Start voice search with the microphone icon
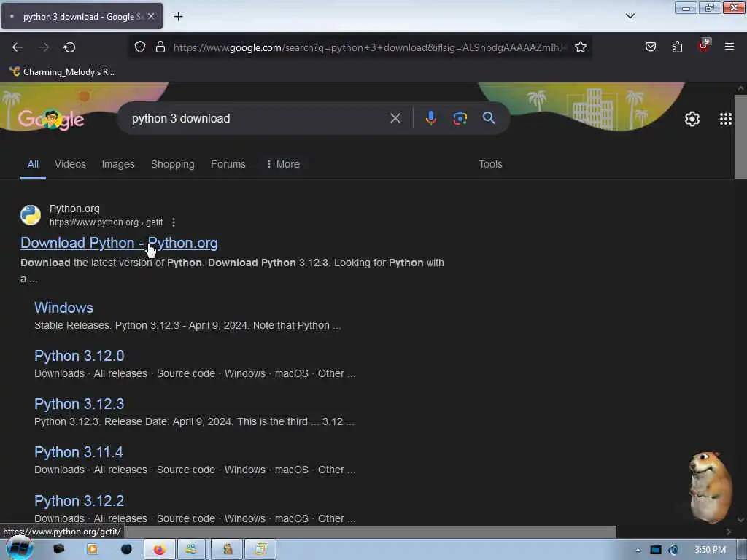 click(x=430, y=118)
